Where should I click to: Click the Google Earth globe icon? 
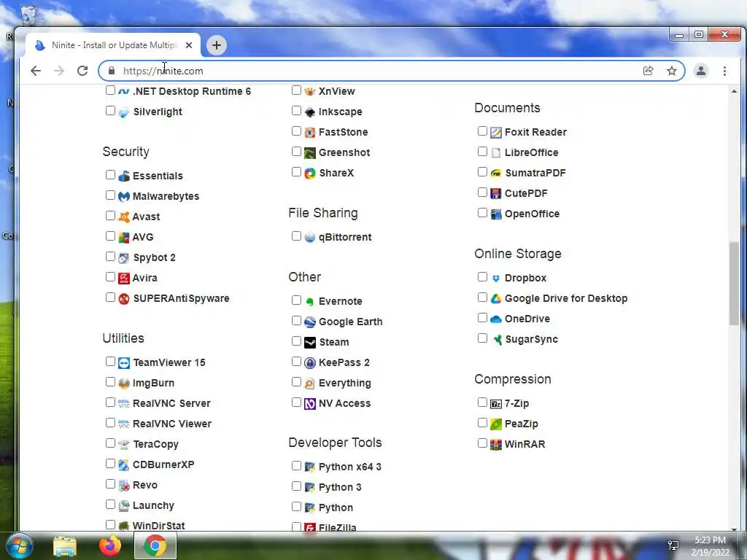(x=309, y=322)
